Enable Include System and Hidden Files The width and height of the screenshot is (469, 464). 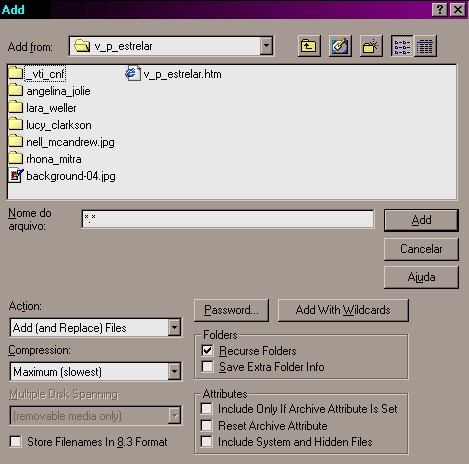206,442
